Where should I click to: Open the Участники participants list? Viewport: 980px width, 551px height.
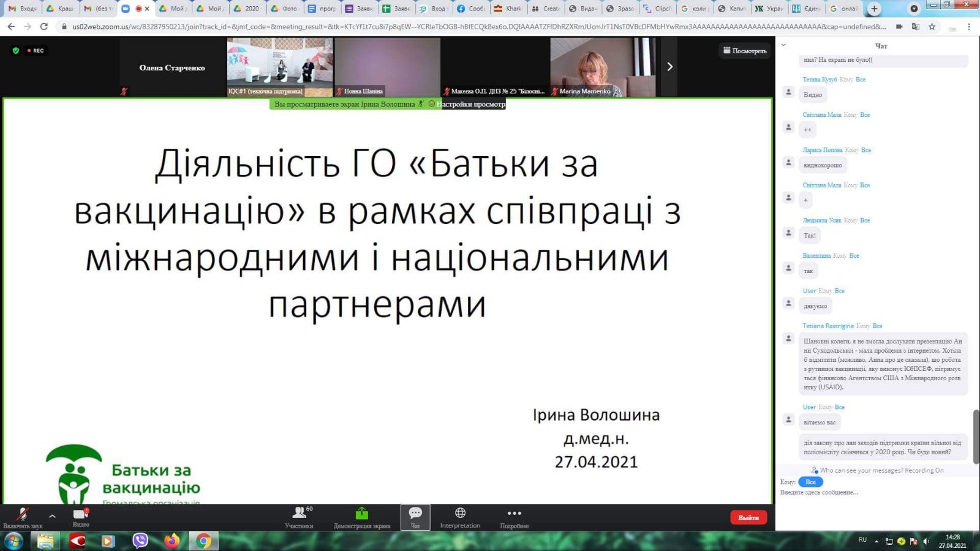tap(299, 516)
